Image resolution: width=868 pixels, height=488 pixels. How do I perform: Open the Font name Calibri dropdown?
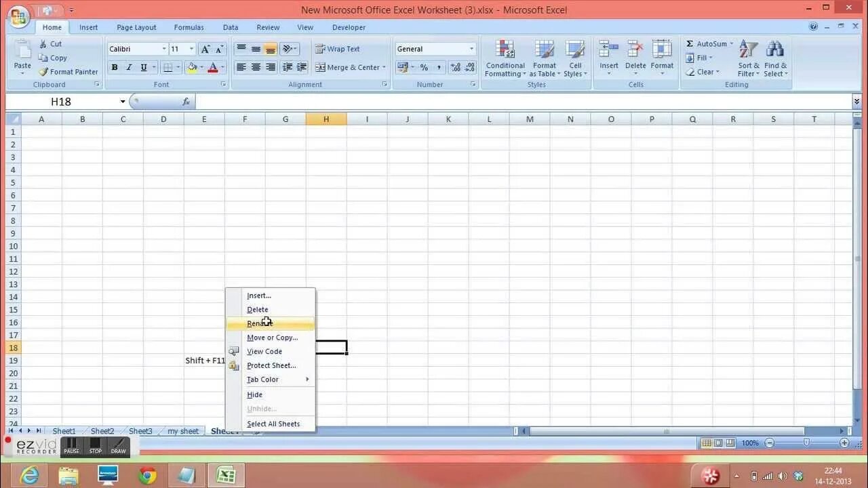[164, 49]
